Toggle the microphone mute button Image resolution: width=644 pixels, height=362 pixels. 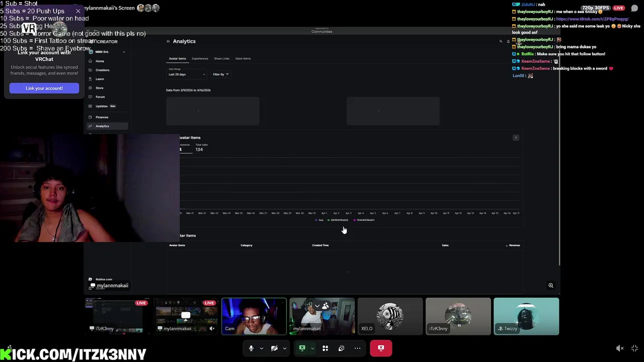tap(251, 348)
